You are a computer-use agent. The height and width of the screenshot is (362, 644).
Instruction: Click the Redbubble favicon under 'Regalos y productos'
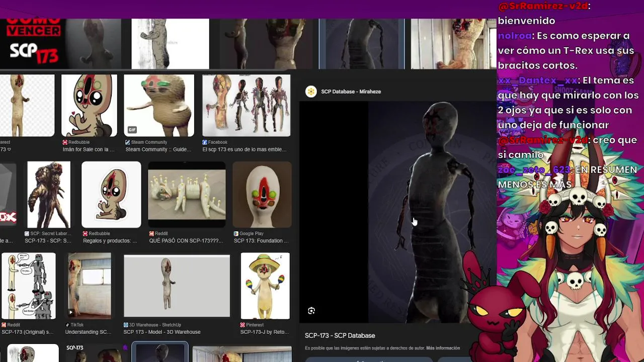(86, 234)
